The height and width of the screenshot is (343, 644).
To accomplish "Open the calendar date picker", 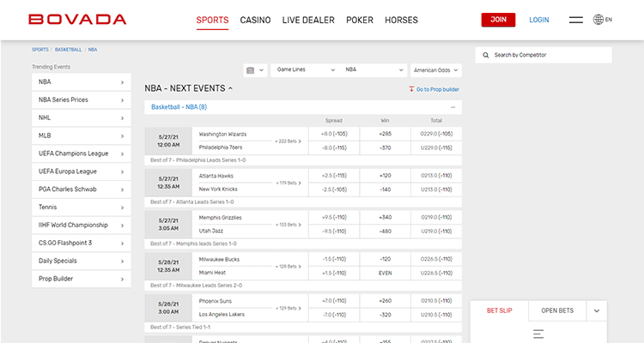I will [x=255, y=70].
